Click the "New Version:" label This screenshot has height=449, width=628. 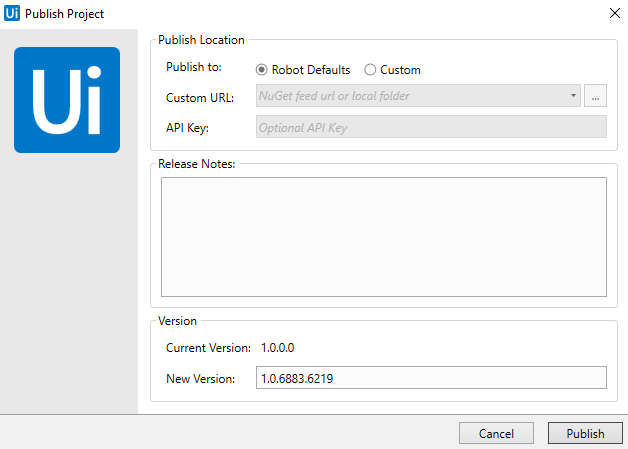click(200, 378)
